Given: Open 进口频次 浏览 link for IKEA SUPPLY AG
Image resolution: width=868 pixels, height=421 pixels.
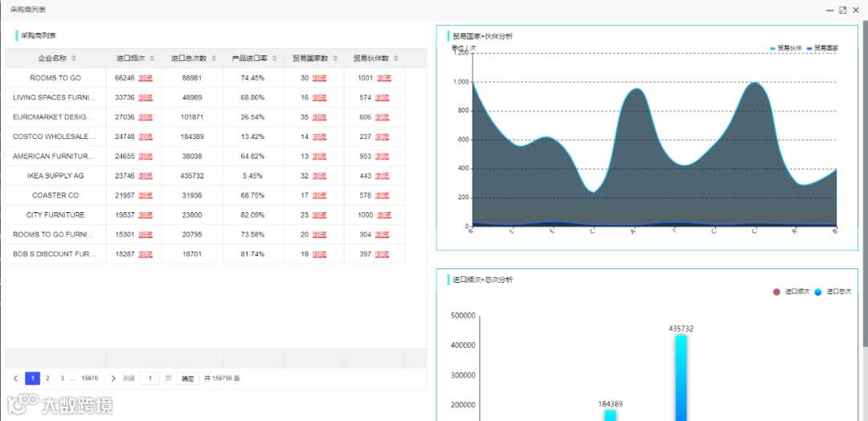Looking at the screenshot, I should [x=145, y=176].
